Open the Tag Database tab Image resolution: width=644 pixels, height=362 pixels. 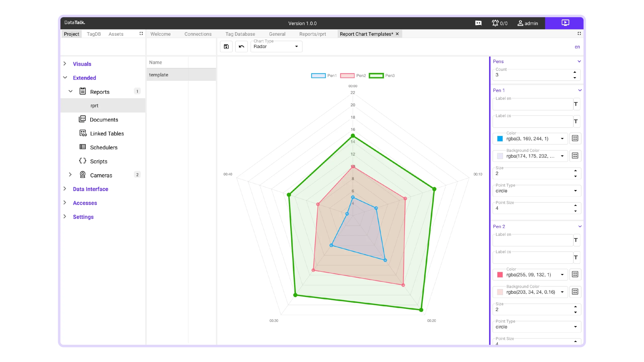point(240,34)
